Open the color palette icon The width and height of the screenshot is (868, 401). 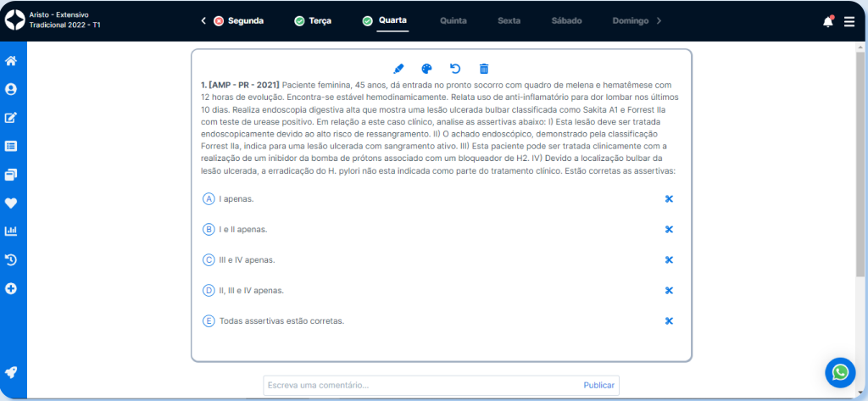[427, 69]
